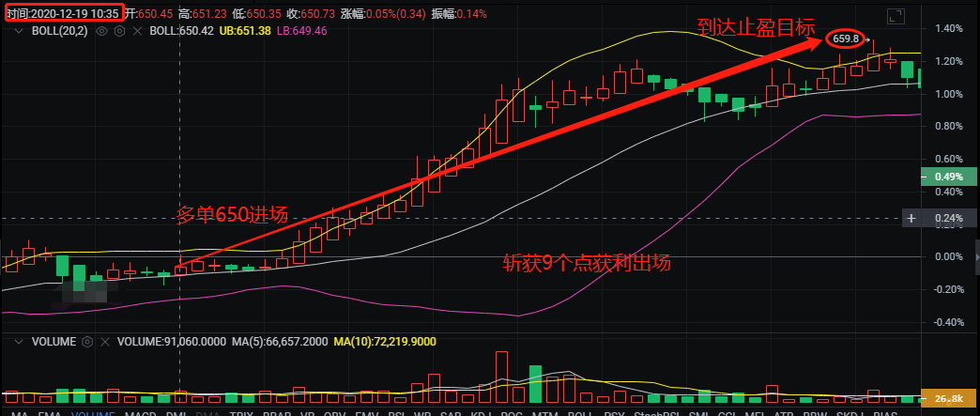Click the 2020-12-19 10:35 time readout
Viewport: 980px width, 416px height.
(65, 13)
